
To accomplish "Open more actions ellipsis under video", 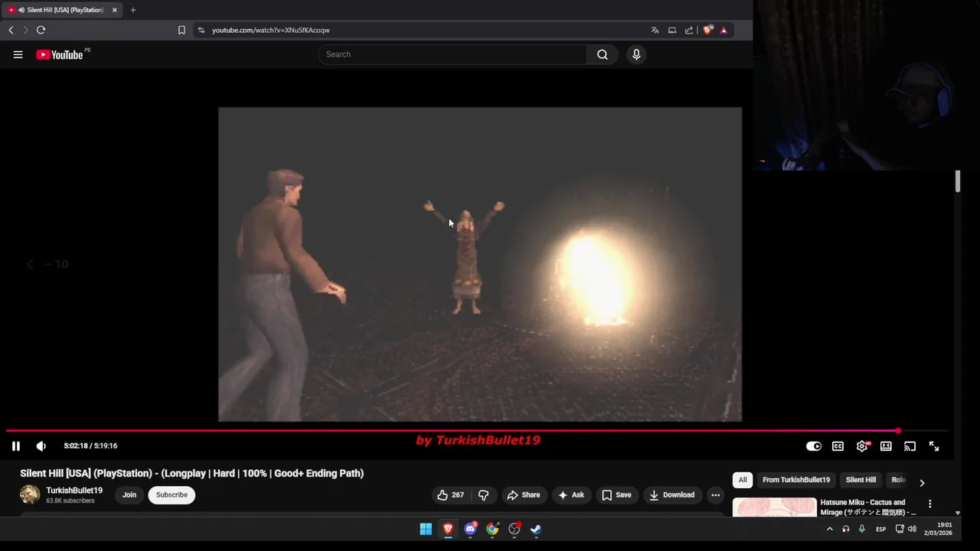I will pyautogui.click(x=715, y=495).
